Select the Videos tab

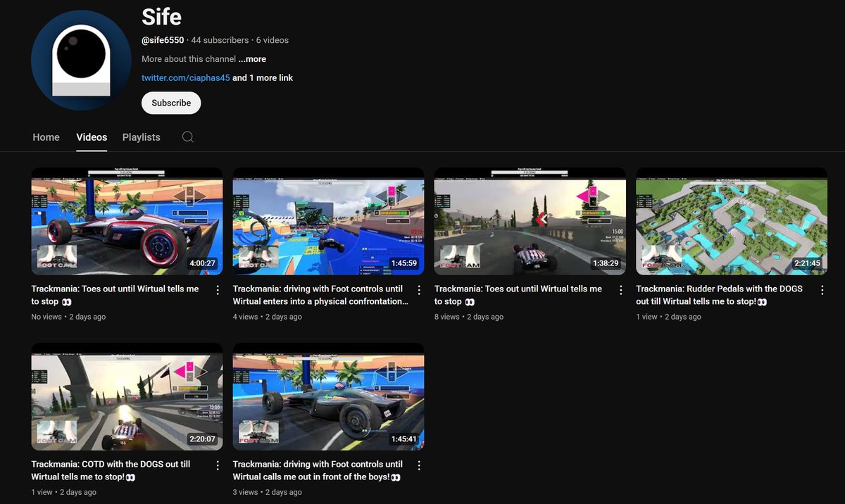click(x=92, y=137)
